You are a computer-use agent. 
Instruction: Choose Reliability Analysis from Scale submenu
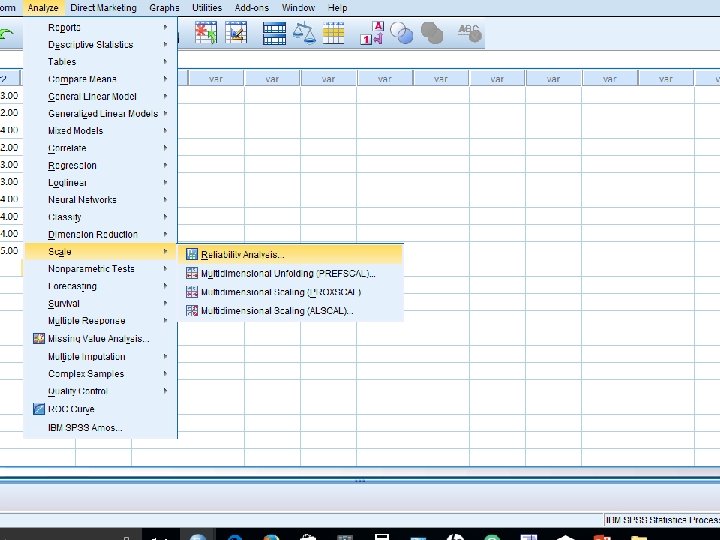pos(290,254)
